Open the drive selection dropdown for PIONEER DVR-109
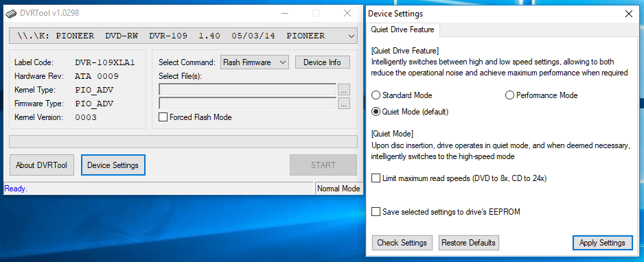This screenshot has width=644, height=262. click(x=183, y=36)
